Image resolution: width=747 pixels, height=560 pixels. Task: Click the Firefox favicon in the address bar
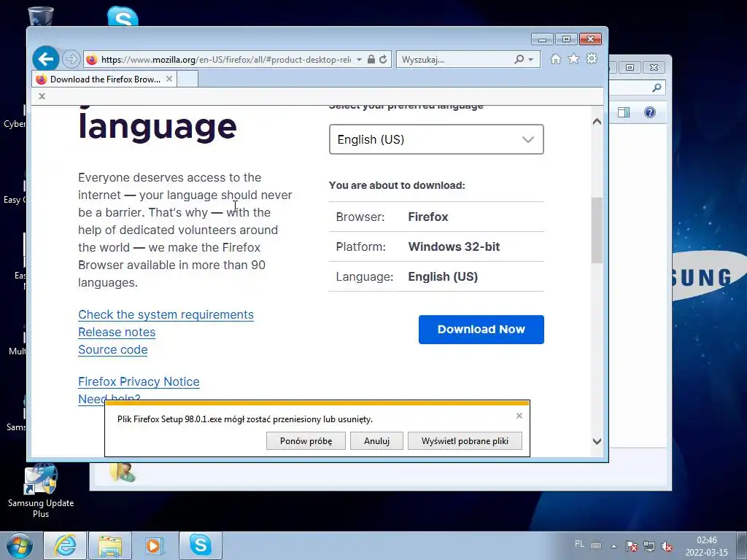tap(92, 60)
